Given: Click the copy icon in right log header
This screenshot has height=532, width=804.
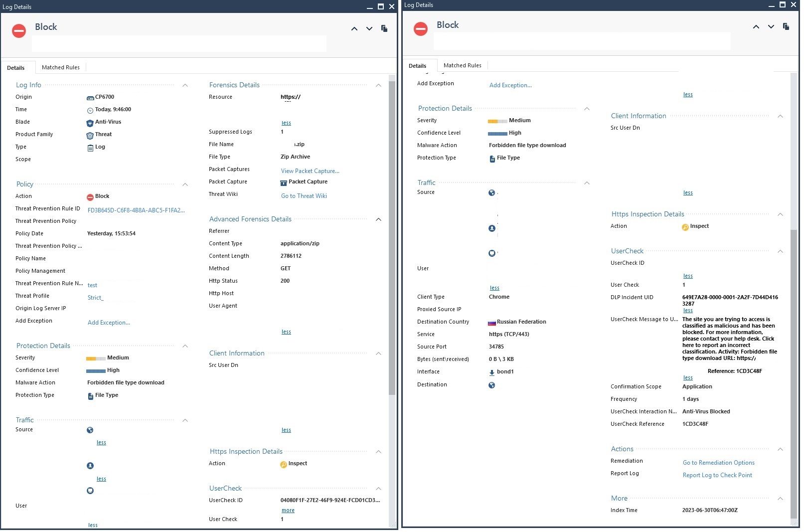Looking at the screenshot, I should (786, 26).
